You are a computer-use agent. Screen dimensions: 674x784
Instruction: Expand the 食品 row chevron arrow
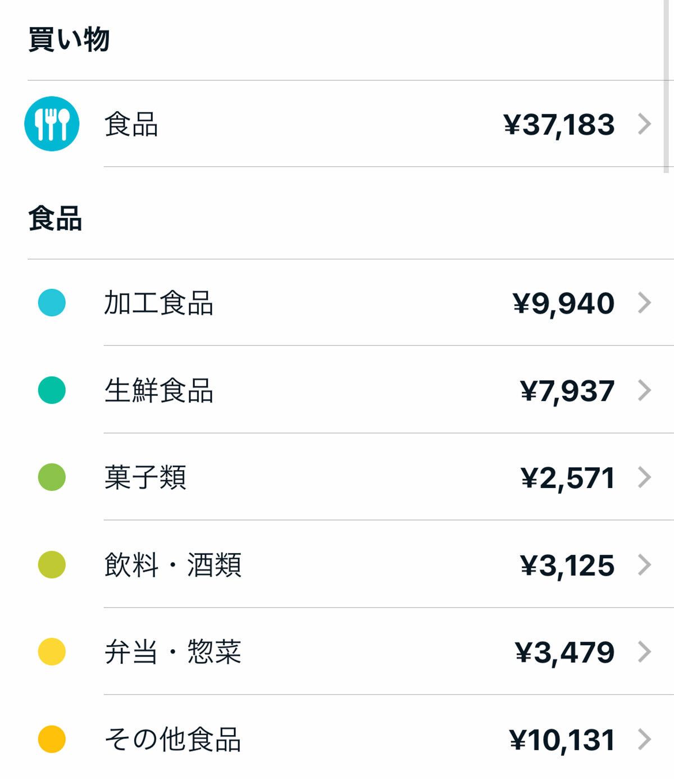[645, 124]
